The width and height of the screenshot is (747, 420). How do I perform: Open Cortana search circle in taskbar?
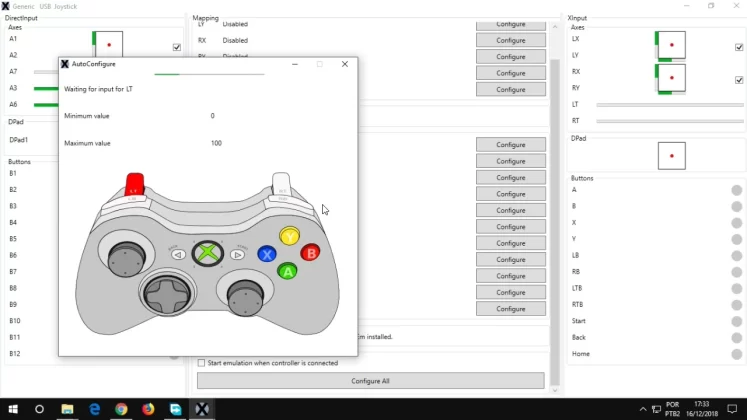pos(40,409)
